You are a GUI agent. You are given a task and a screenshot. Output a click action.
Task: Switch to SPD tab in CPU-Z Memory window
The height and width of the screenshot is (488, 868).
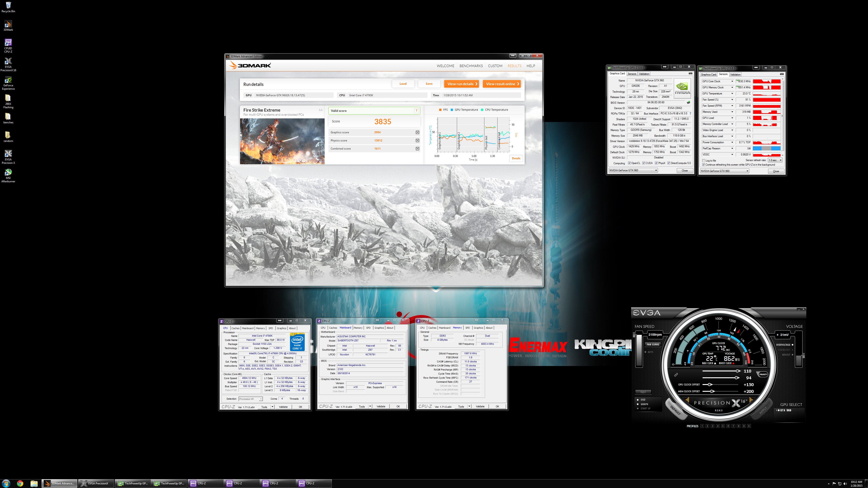tap(467, 328)
